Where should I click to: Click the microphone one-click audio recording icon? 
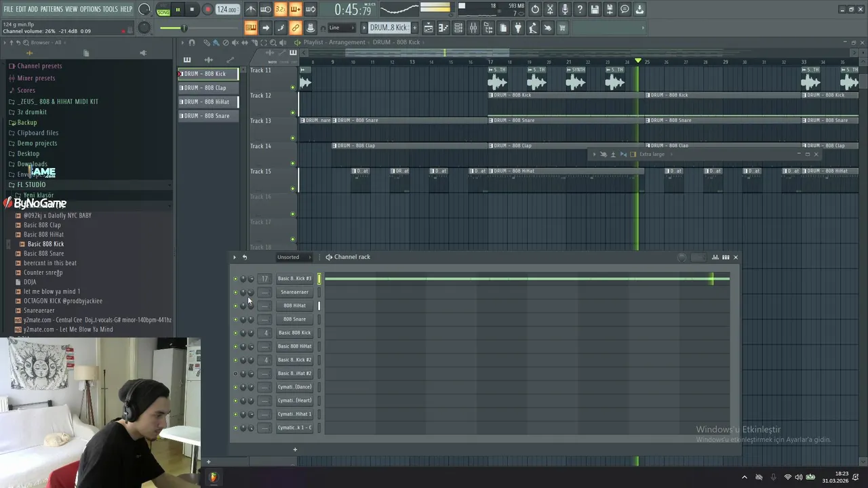(565, 9)
